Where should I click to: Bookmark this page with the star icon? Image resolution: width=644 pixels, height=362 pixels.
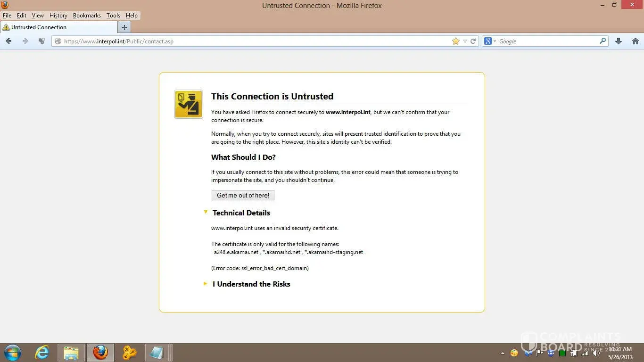(455, 41)
